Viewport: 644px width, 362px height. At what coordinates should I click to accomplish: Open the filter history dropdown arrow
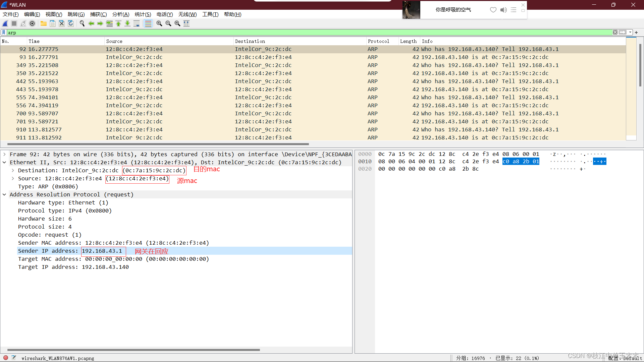point(630,33)
